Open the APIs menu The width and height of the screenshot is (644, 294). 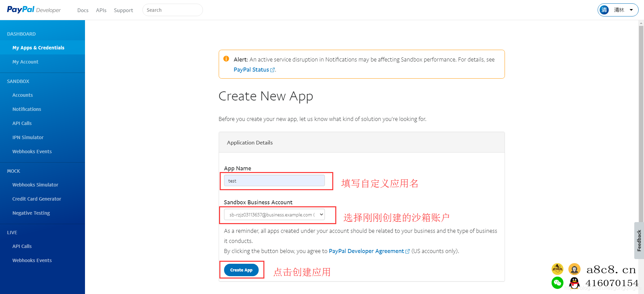pos(101,10)
